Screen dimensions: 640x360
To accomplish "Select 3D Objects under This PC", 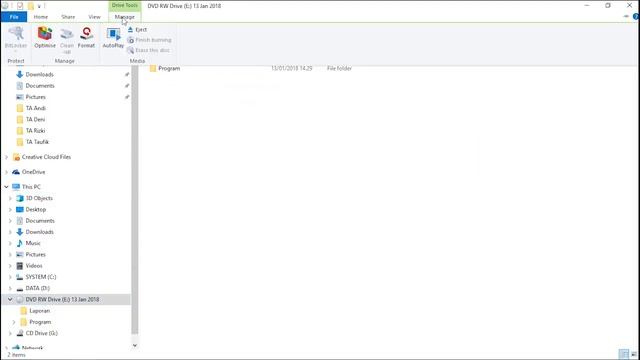I will click(x=39, y=198).
